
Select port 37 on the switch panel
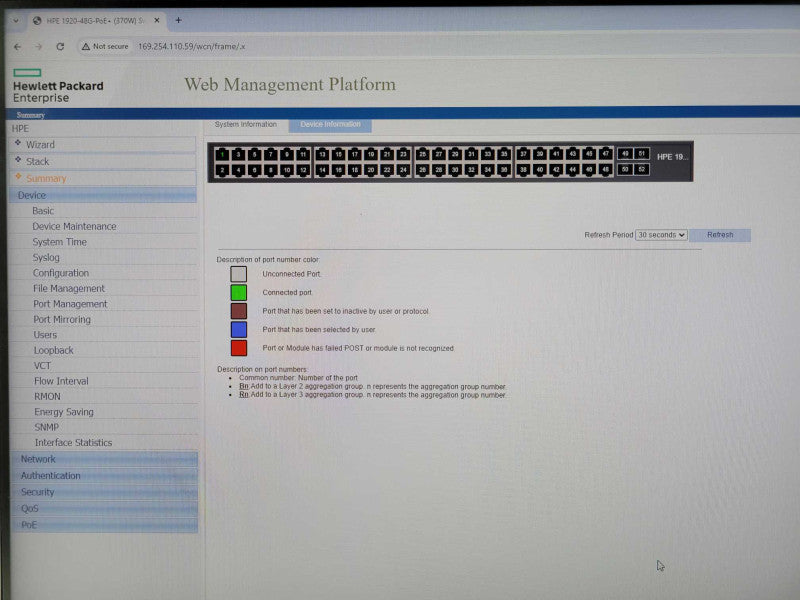pyautogui.click(x=523, y=154)
